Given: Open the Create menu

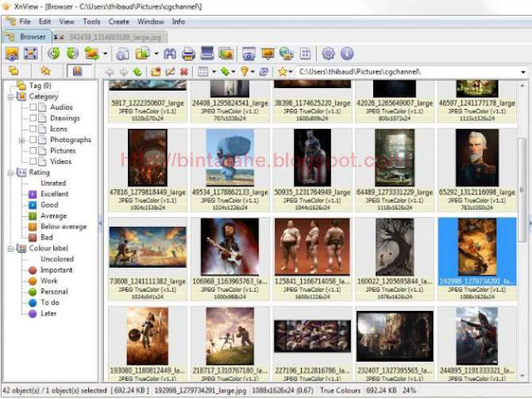Looking at the screenshot, I should click(119, 22).
